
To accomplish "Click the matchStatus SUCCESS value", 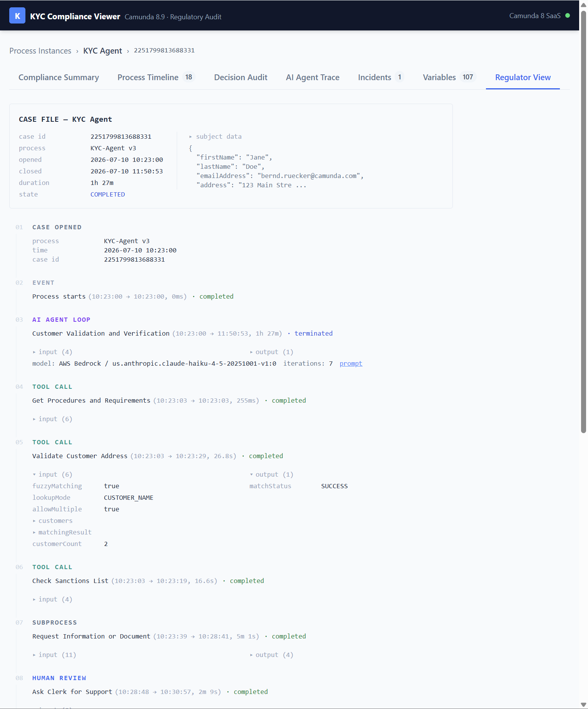I will (334, 486).
